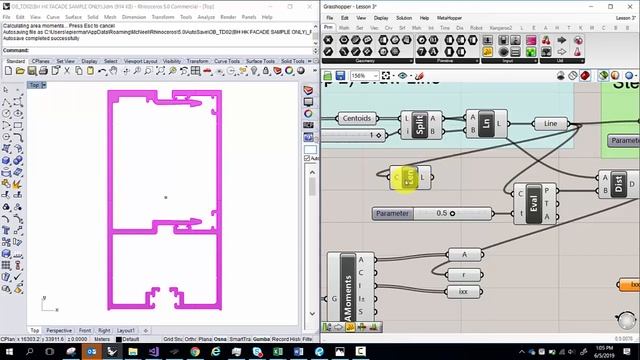This screenshot has width=640, height=360.
Task: Select the ixx panel component on canvas
Action: tap(464, 292)
